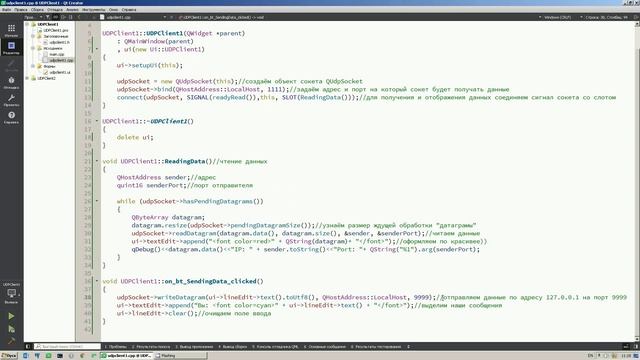Fold on_bt_SendingData_clicked at line 36
This screenshot has width=640, height=360.
[x=97, y=281]
